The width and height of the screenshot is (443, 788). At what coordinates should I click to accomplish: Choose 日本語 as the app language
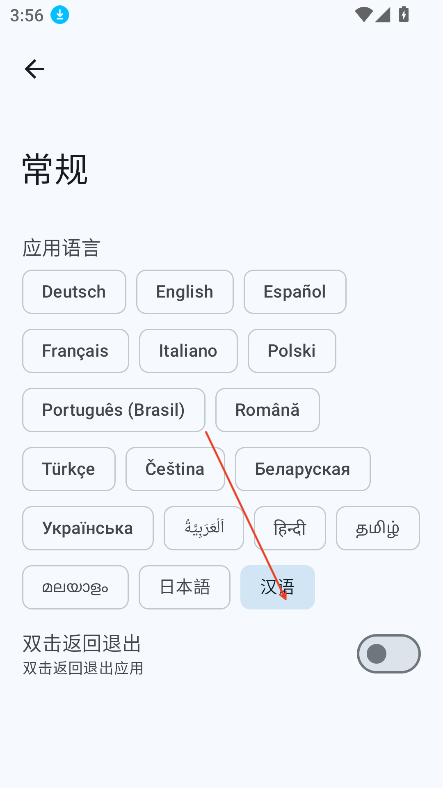coord(184,587)
